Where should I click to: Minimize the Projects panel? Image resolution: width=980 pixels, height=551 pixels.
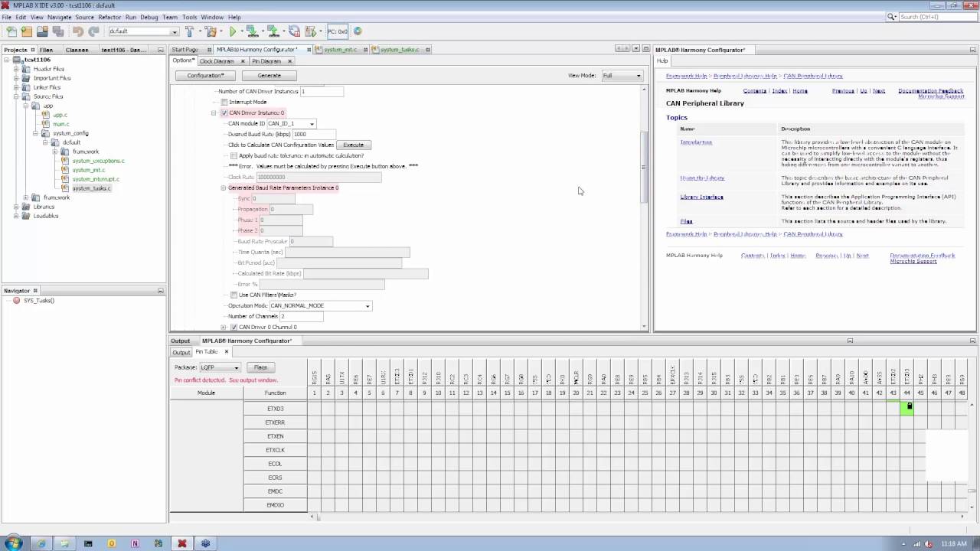(160, 50)
